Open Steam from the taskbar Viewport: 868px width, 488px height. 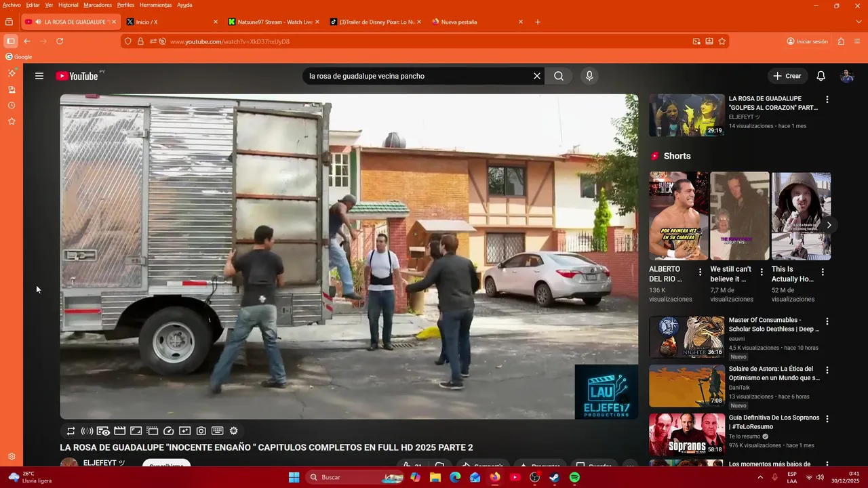[x=554, y=477]
